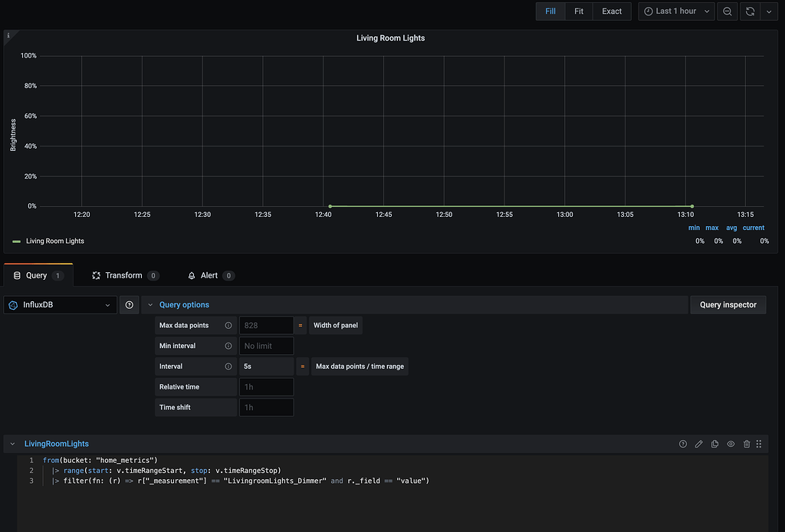The width and height of the screenshot is (785, 532).
Task: Open the query help icon
Action: tap(683, 444)
